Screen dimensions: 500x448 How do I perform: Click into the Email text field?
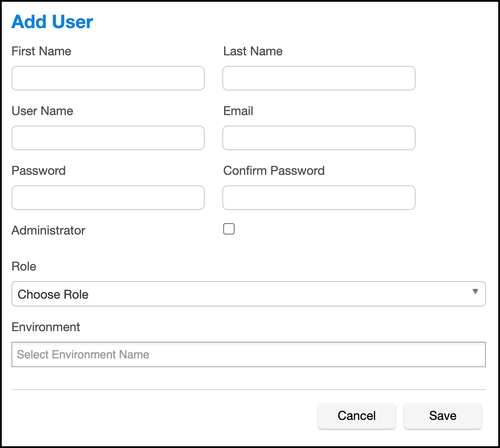(x=319, y=138)
